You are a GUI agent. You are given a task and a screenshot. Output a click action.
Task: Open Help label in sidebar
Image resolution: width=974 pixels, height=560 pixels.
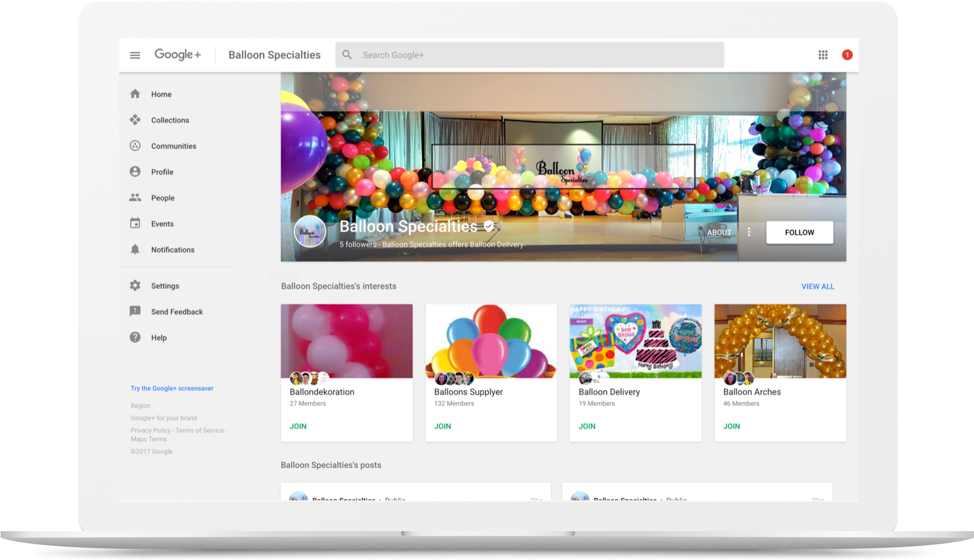click(159, 338)
